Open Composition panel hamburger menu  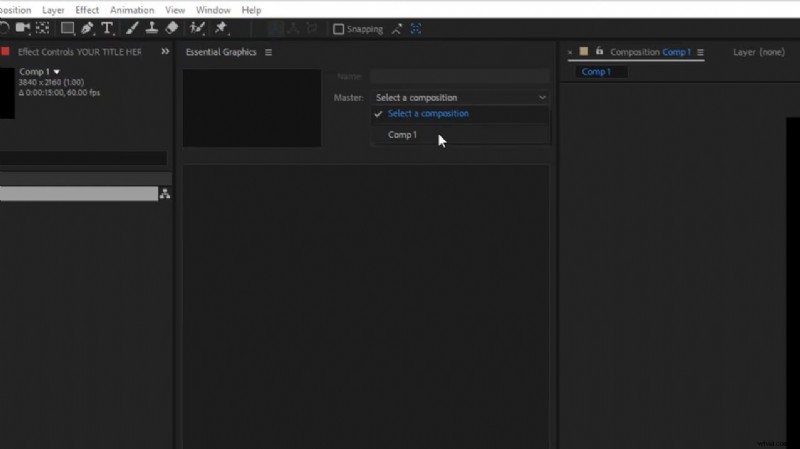coord(701,52)
